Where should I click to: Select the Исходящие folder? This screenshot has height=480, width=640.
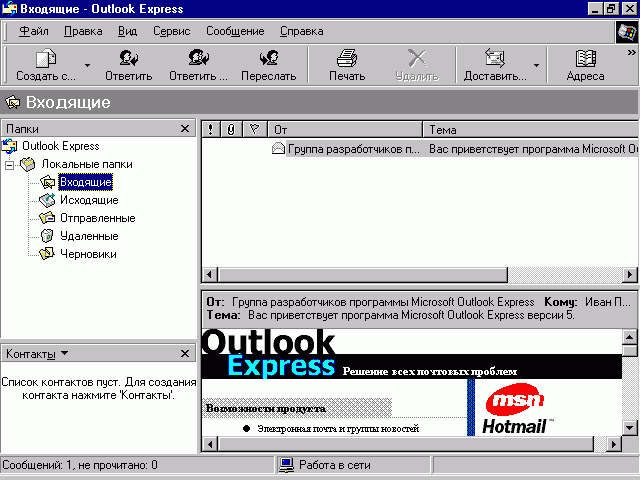point(89,200)
